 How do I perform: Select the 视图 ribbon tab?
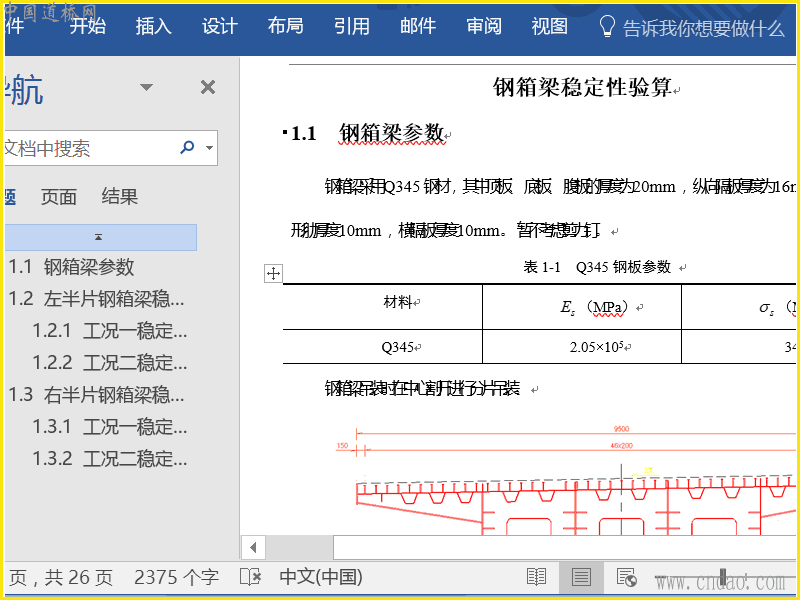pyautogui.click(x=549, y=26)
